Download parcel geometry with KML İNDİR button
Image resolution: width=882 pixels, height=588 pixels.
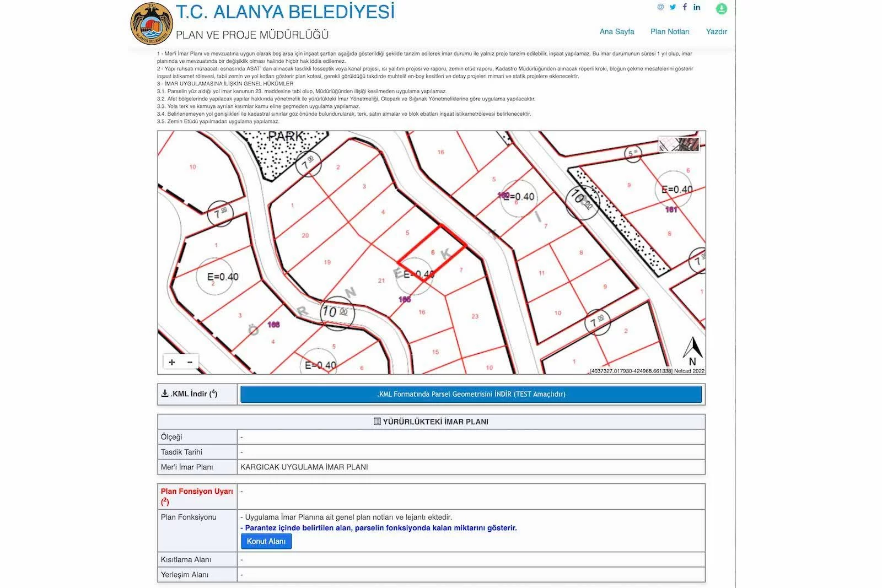tap(471, 394)
